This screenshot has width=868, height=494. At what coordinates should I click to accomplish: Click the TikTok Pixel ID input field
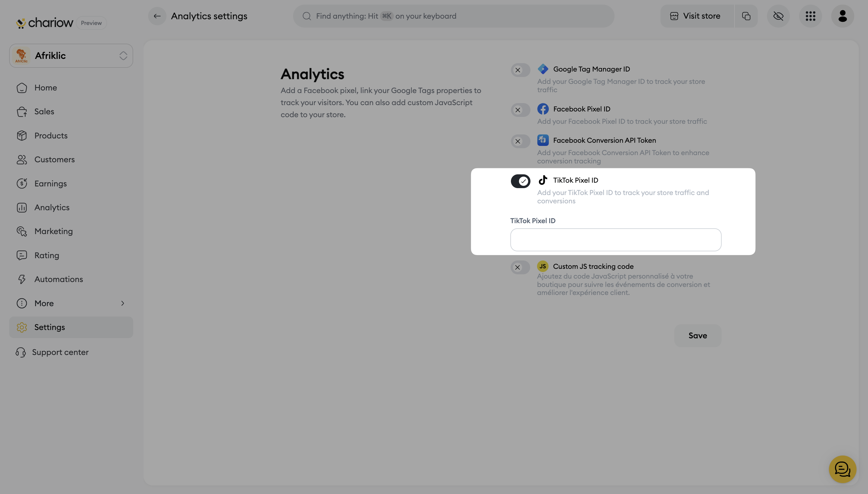click(x=615, y=240)
